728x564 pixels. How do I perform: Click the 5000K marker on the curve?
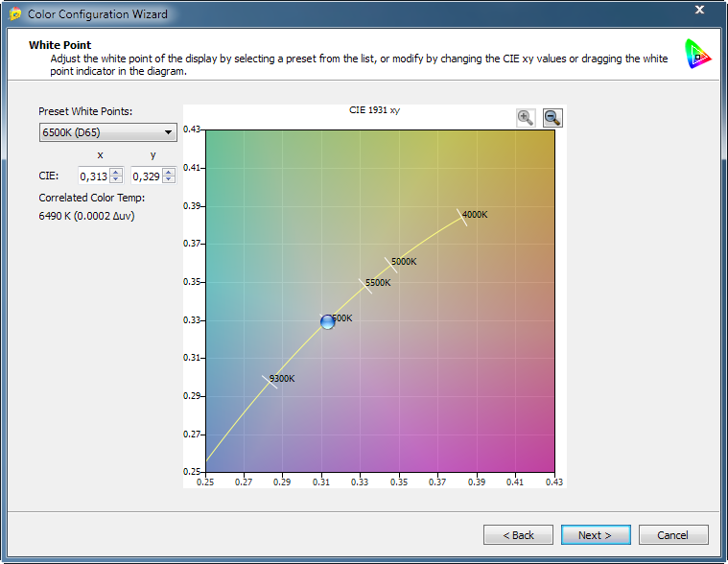[391, 265]
